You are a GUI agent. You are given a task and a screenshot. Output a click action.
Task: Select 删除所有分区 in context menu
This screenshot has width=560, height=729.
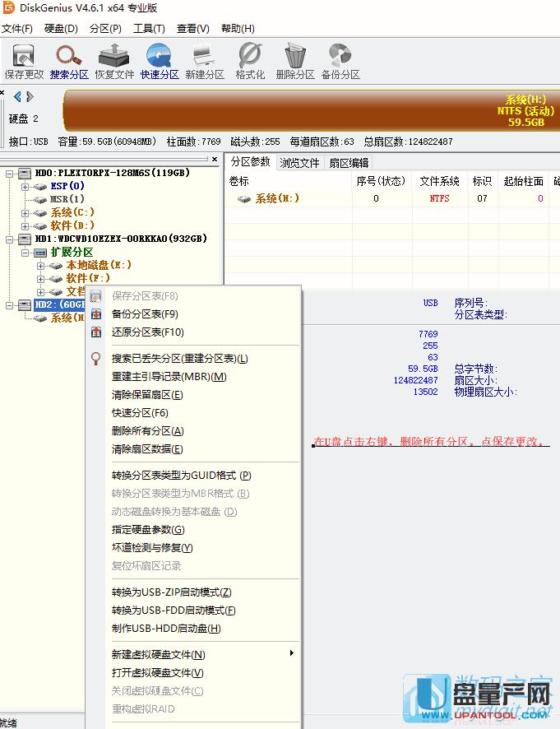[147, 431]
